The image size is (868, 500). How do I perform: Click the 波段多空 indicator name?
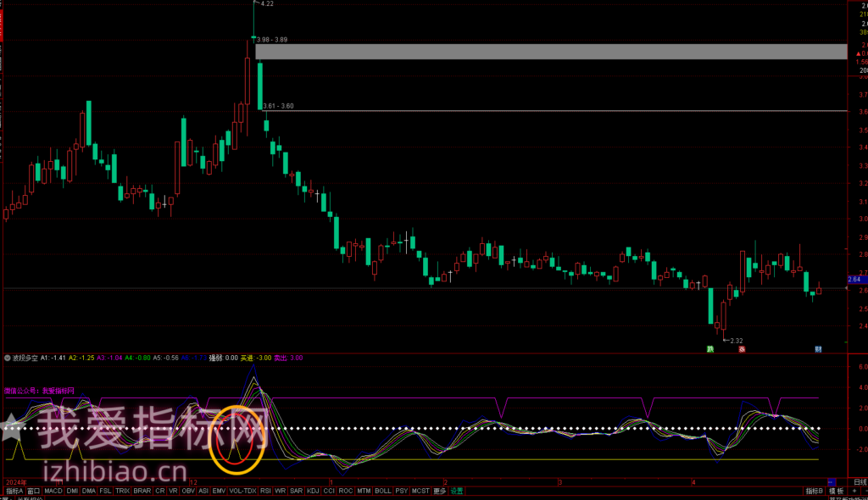[x=25, y=358]
